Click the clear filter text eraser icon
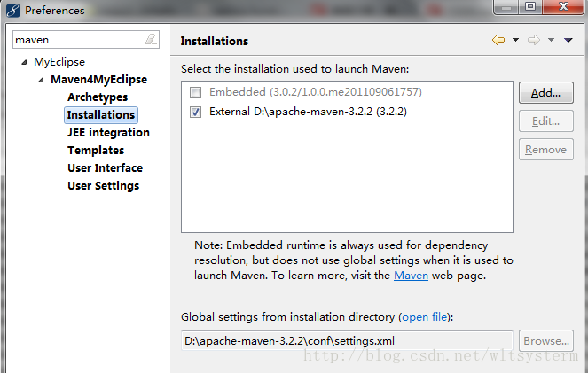The width and height of the screenshot is (588, 373). tap(151, 39)
